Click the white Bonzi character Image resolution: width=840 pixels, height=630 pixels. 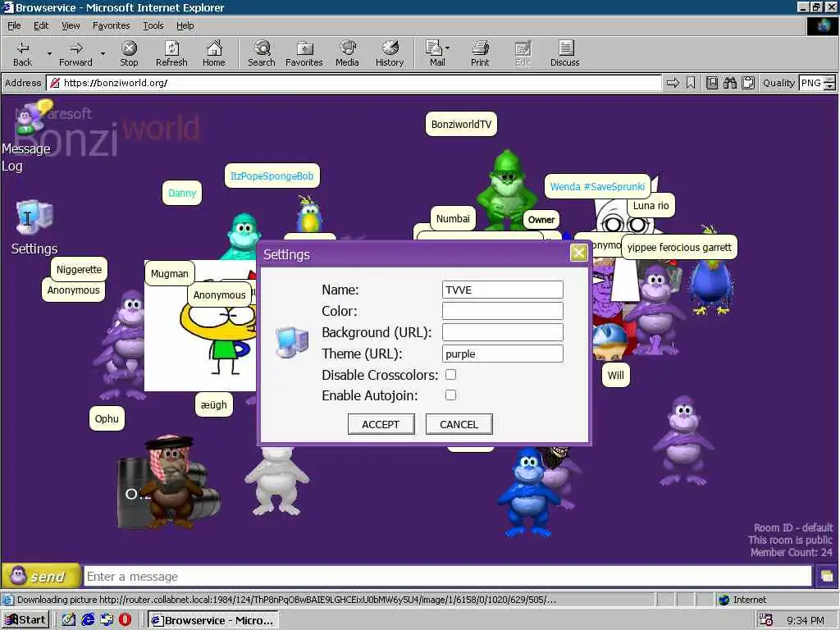tap(276, 481)
